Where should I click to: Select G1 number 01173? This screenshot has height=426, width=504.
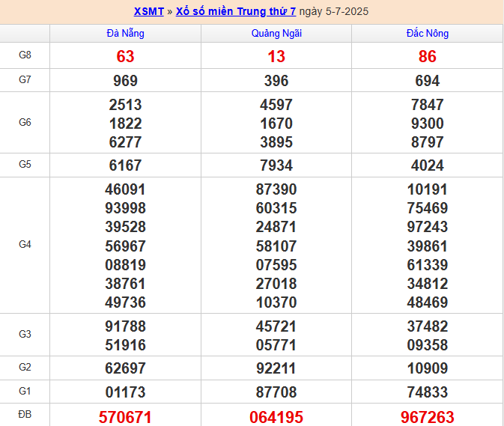click(125, 392)
